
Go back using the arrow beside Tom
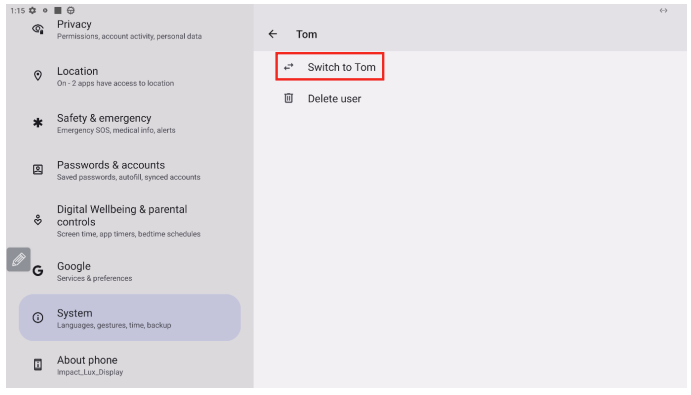[273, 34]
